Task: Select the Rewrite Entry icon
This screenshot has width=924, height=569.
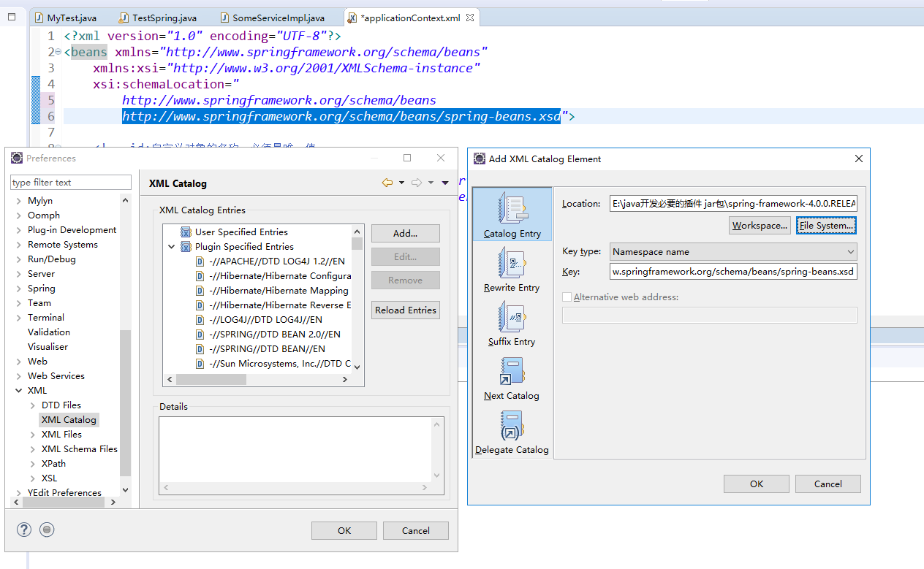Action: (512, 261)
